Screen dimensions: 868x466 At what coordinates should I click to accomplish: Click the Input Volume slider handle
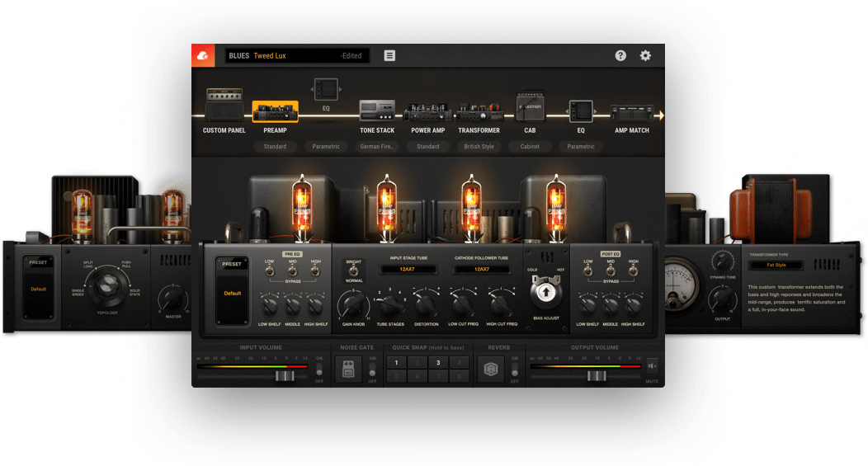coord(285,376)
